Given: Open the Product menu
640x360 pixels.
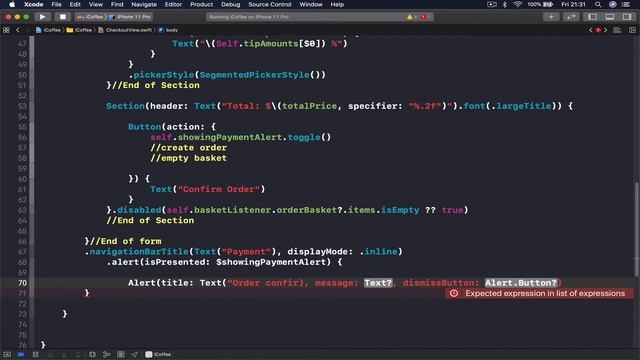Looking at the screenshot, I should [x=201, y=4].
